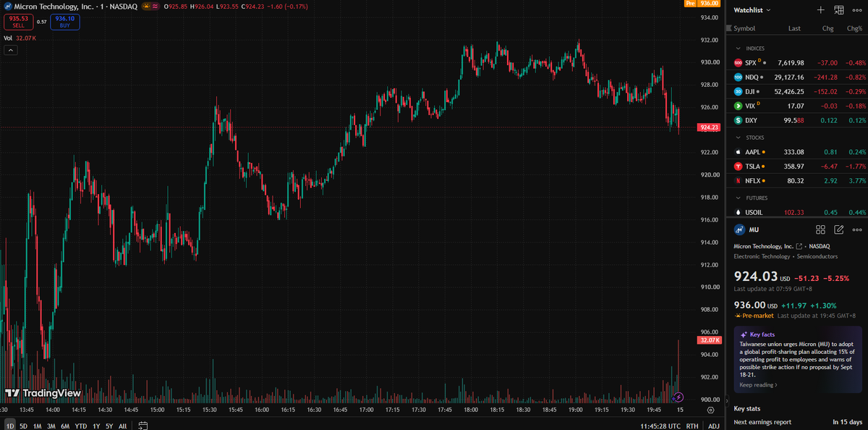Click the pre-market session indicator icon
This screenshot has width=868, height=430.
point(147,6)
